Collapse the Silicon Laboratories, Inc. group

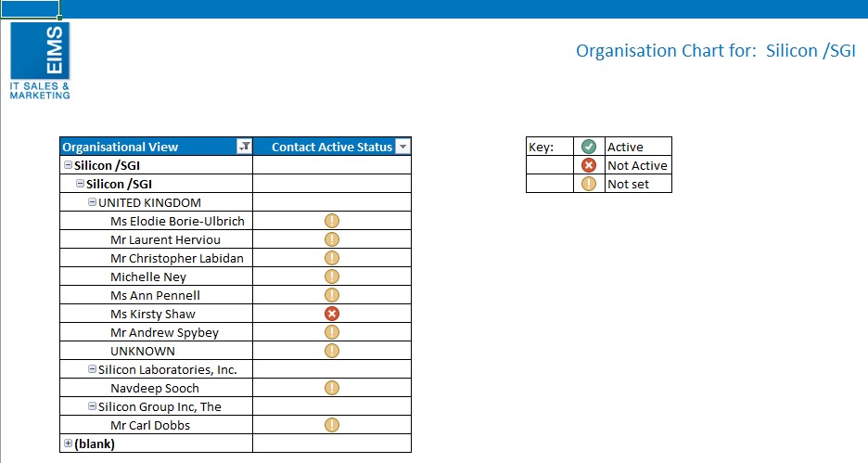pyautogui.click(x=93, y=369)
